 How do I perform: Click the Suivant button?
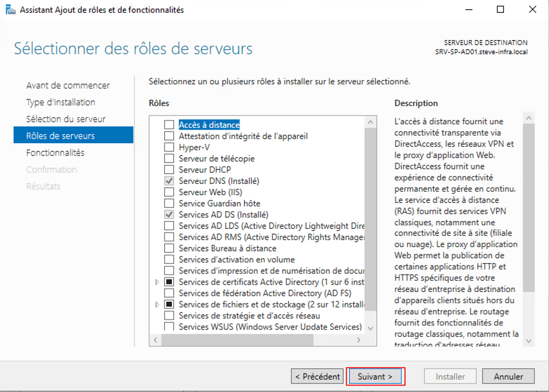pos(375,376)
